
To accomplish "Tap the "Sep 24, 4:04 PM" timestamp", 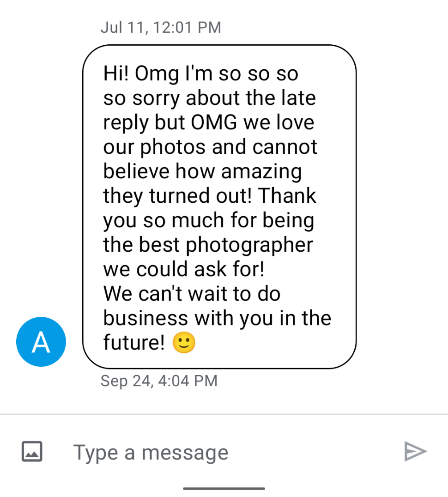I will 159,381.
